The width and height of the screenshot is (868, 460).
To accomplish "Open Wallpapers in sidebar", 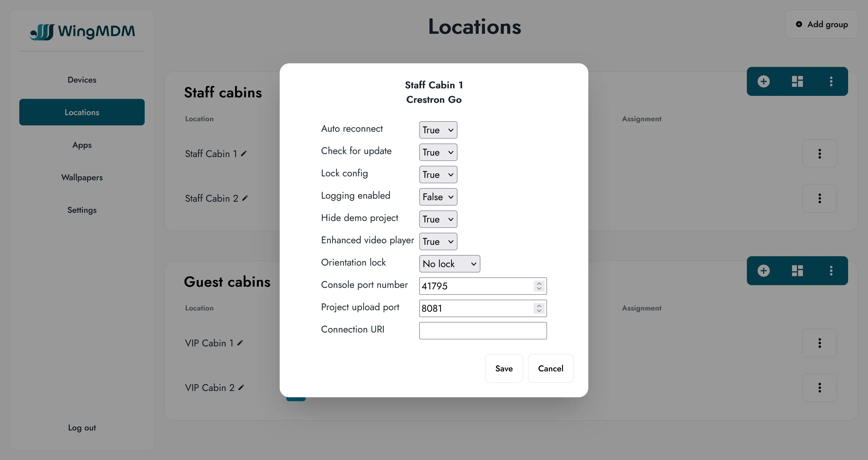I will [x=82, y=178].
